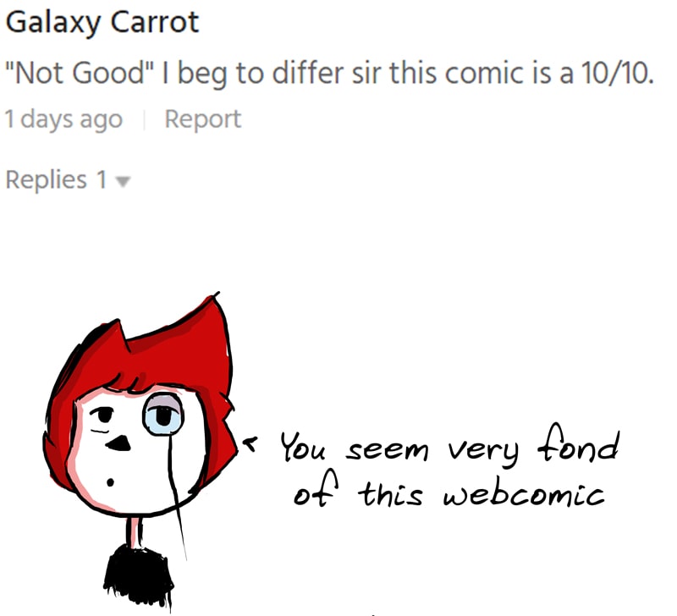Click the character's eye without the monocle

coord(102,415)
